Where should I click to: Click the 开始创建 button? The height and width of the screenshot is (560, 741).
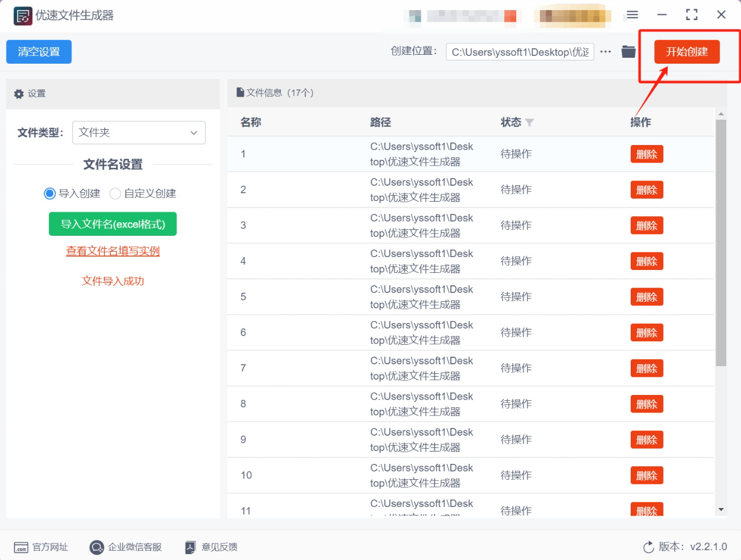tap(687, 51)
